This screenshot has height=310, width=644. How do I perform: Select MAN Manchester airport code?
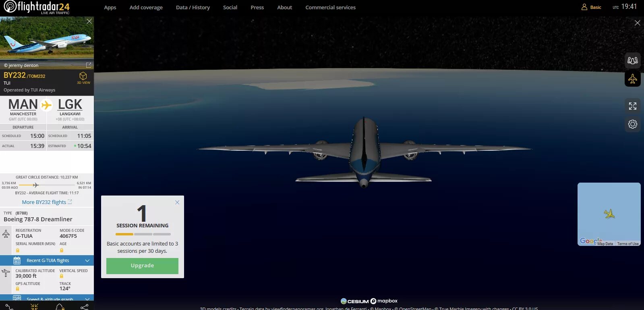23,104
